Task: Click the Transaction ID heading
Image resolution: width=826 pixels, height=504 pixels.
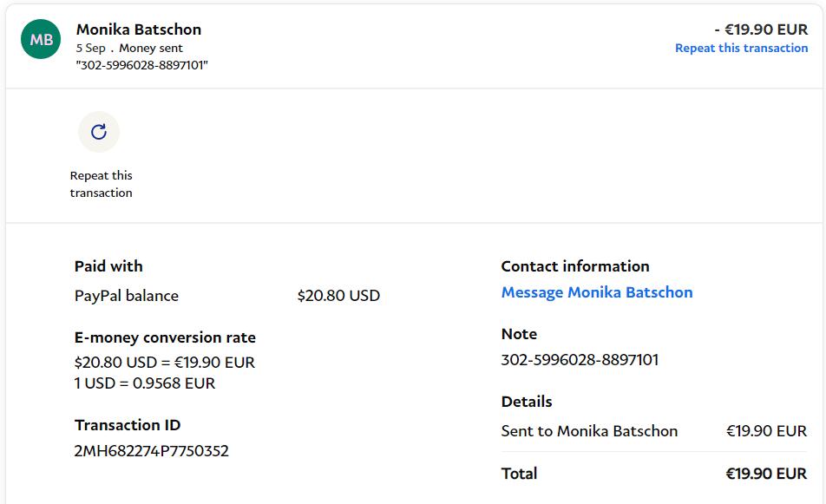Action: click(x=128, y=425)
